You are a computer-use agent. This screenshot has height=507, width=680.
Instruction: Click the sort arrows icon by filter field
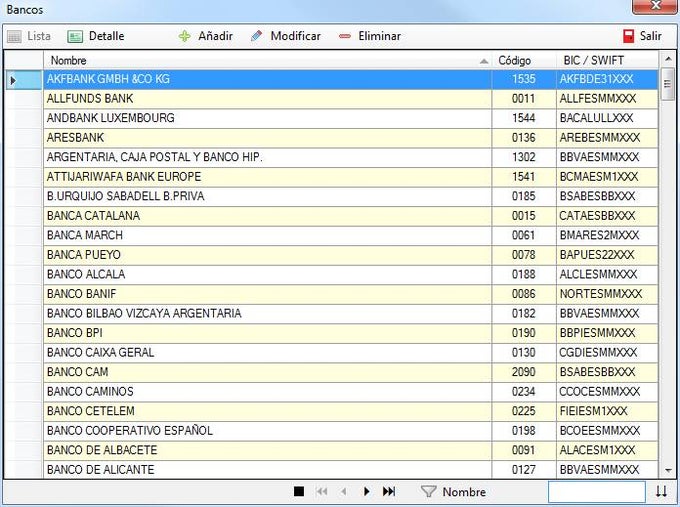coord(661,491)
